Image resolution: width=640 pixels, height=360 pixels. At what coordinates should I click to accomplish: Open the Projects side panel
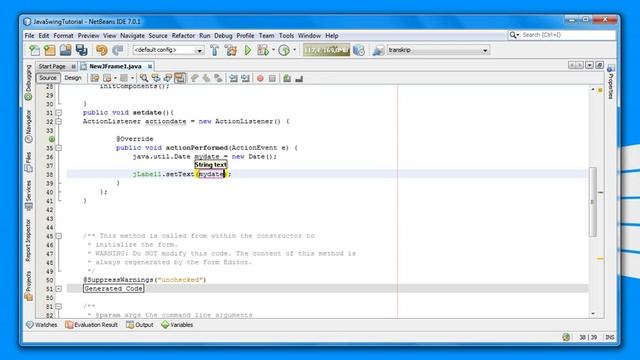(28, 286)
